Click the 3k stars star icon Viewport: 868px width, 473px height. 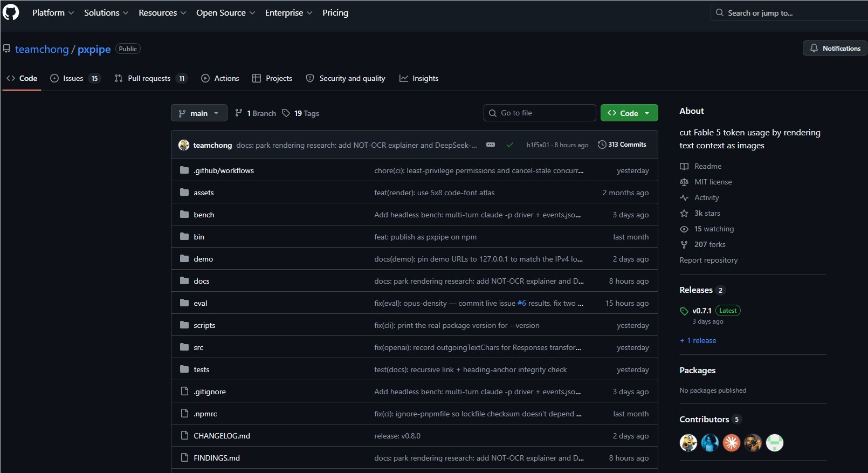tap(684, 213)
